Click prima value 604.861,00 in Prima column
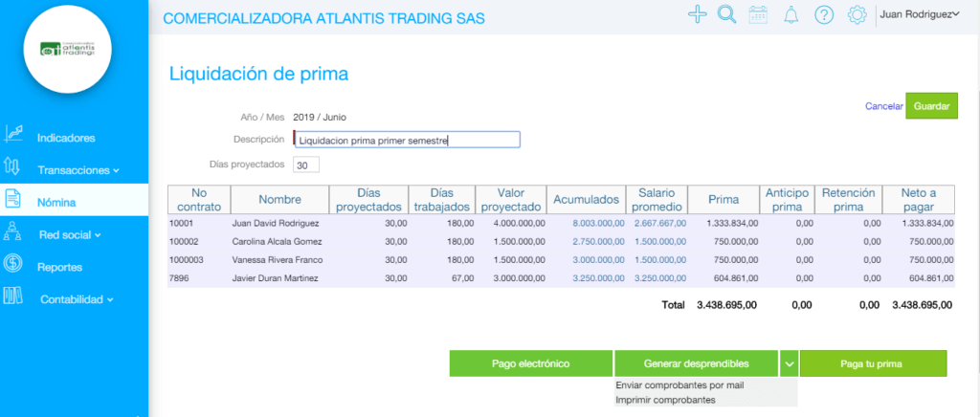Image resolution: width=980 pixels, height=417 pixels. pos(736,278)
